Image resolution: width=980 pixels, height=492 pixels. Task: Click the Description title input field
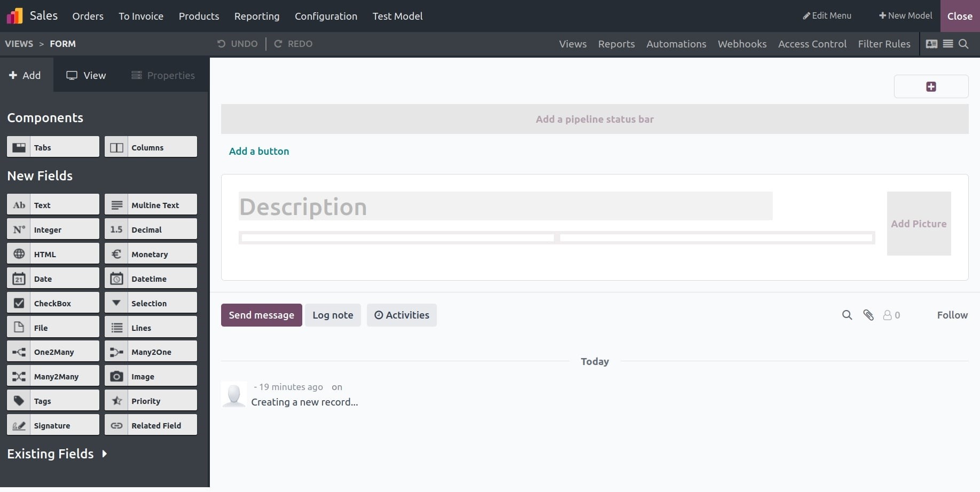coord(505,207)
